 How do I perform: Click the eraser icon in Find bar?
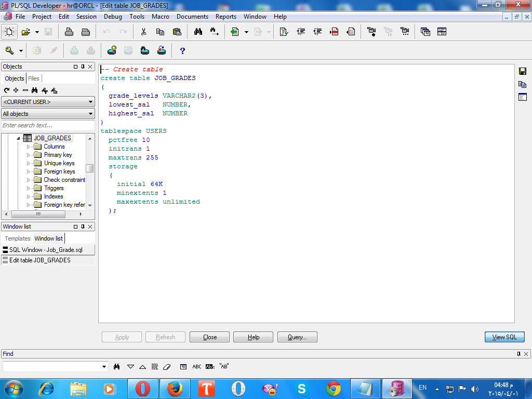pyautogui.click(x=166, y=366)
